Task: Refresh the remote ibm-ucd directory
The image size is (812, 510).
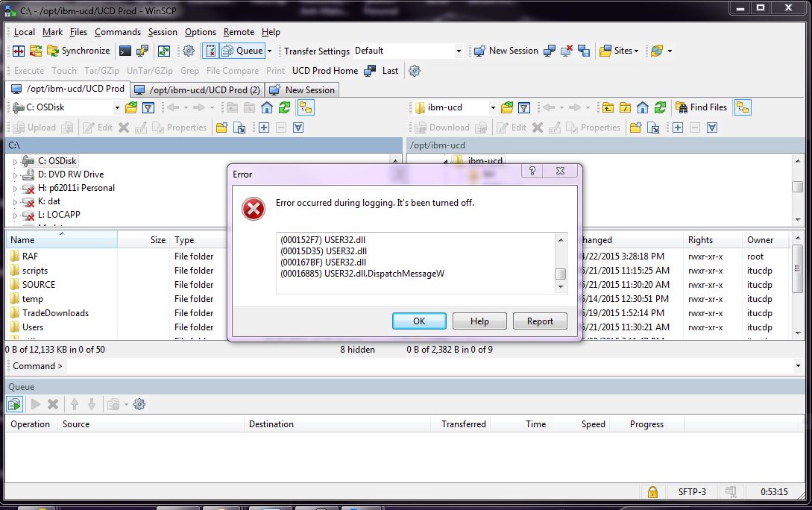Action: click(660, 107)
